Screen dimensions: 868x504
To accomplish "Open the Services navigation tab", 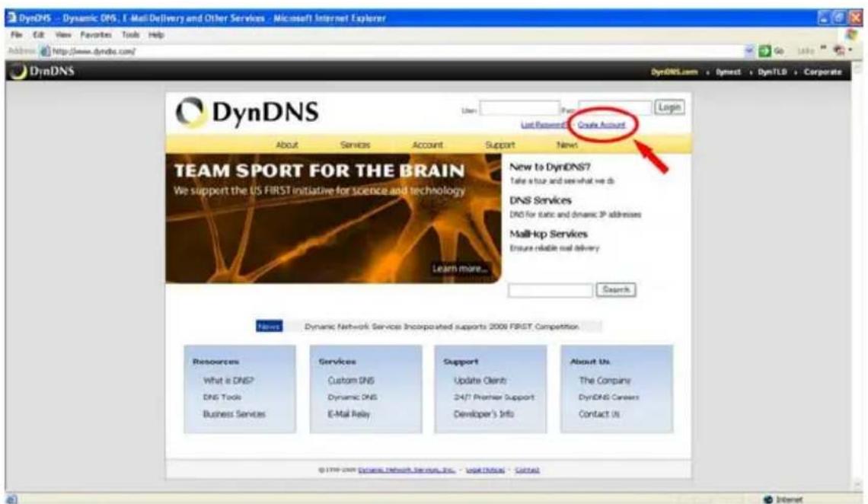I will tap(355, 145).
